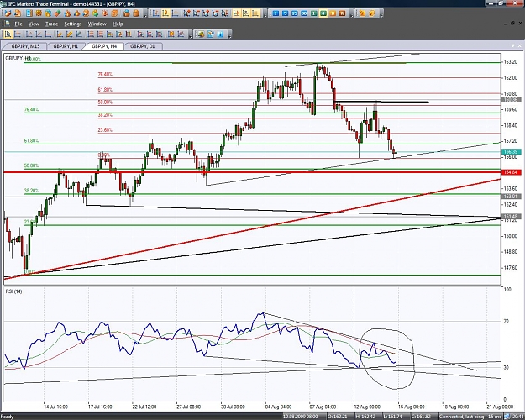
Task: Select the last pink drawing tool in toolbar
Action: (180, 34)
